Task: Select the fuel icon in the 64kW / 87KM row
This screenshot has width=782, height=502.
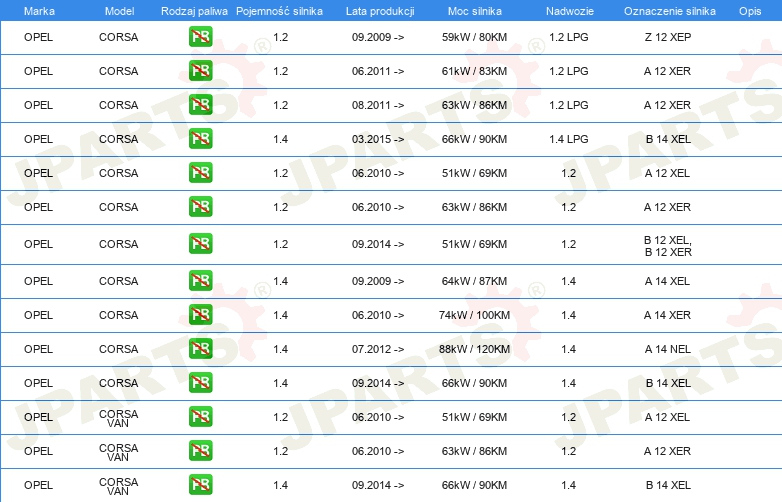Action: (200, 281)
